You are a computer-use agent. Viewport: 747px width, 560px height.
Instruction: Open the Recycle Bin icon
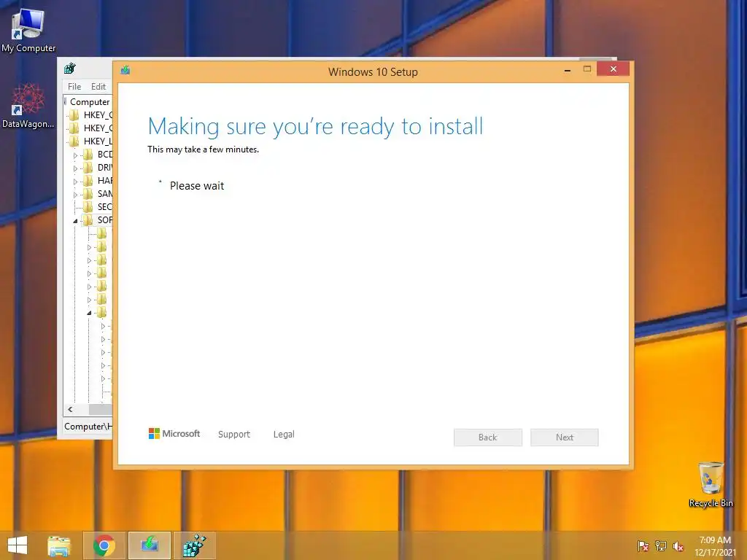[x=711, y=484]
